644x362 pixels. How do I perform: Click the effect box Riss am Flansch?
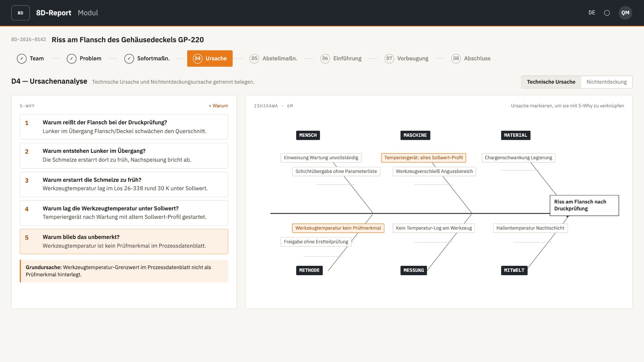(x=584, y=205)
